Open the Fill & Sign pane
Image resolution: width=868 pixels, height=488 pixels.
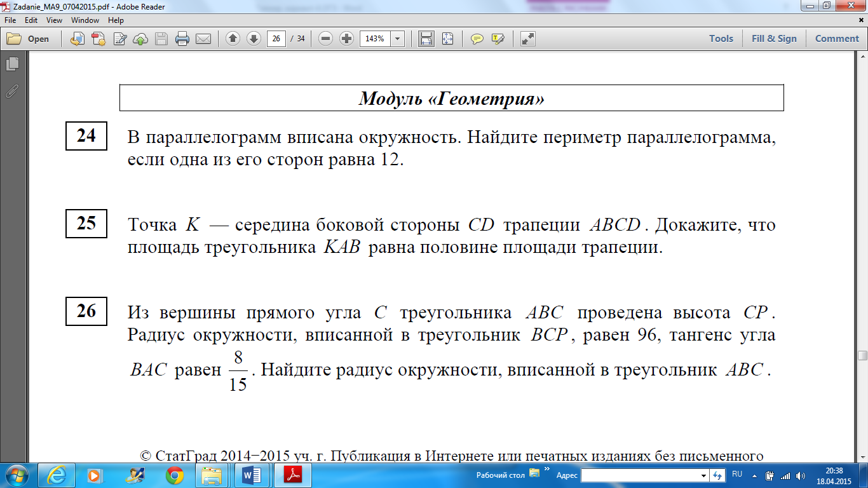(x=774, y=39)
